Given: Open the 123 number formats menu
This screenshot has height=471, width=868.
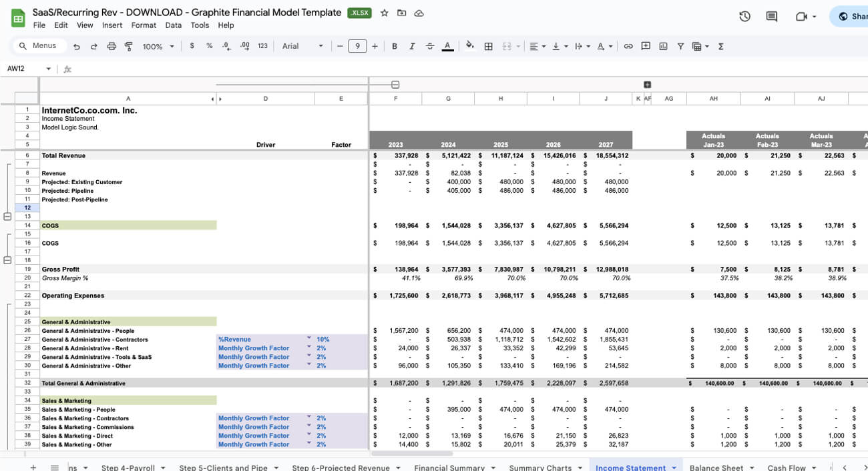Looking at the screenshot, I should 262,46.
